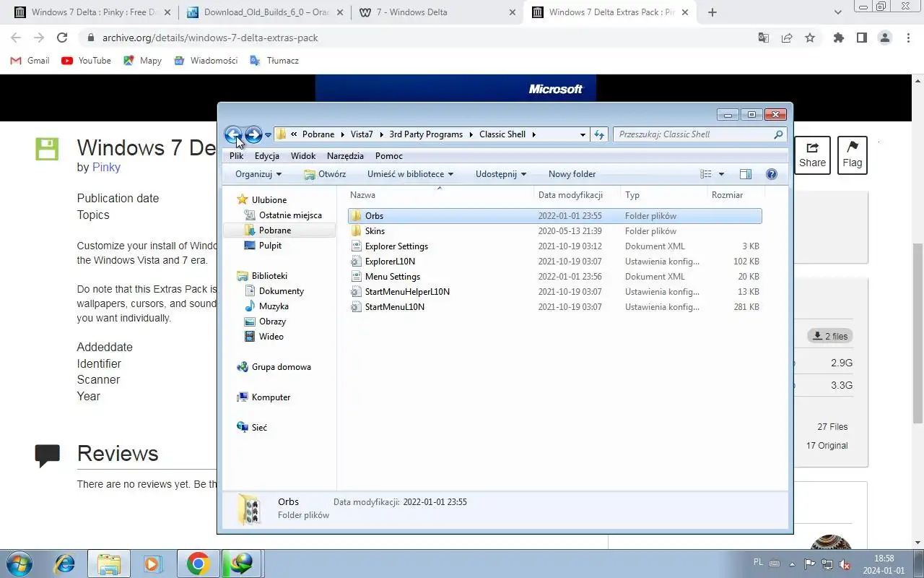Viewport: 924px width, 578px height.
Task: Switch to the 7 - Windows Delta tab
Action: [x=438, y=12]
